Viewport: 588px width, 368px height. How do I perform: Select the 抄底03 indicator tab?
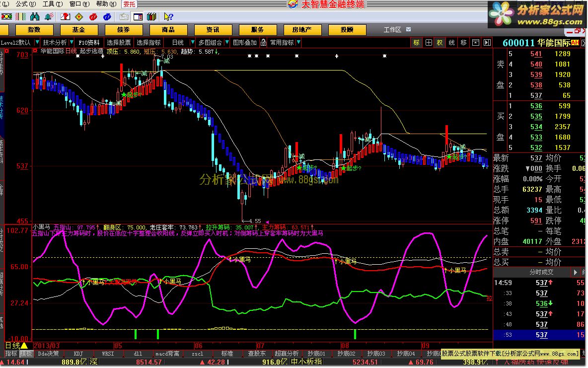[376, 354]
